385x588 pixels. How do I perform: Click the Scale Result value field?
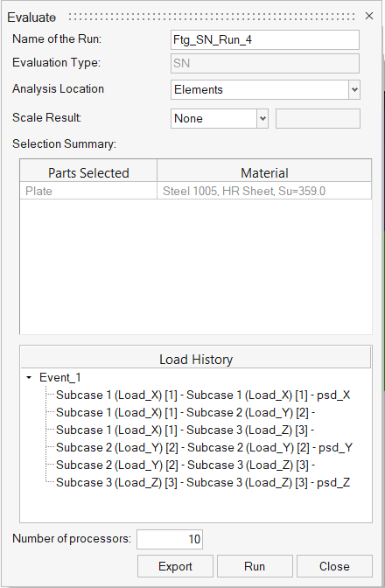click(x=318, y=118)
